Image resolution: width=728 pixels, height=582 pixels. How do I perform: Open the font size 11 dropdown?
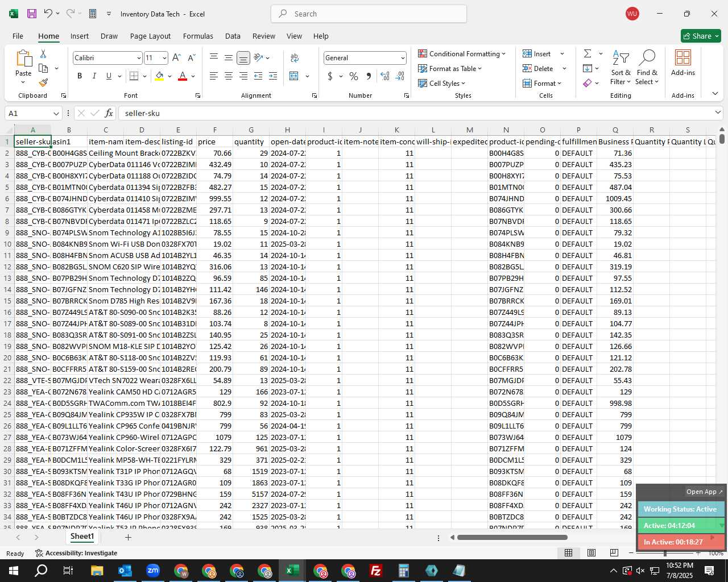click(x=164, y=58)
